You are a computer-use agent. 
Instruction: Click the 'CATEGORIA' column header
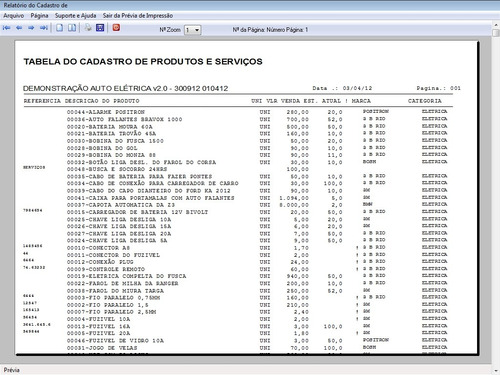[x=425, y=101]
